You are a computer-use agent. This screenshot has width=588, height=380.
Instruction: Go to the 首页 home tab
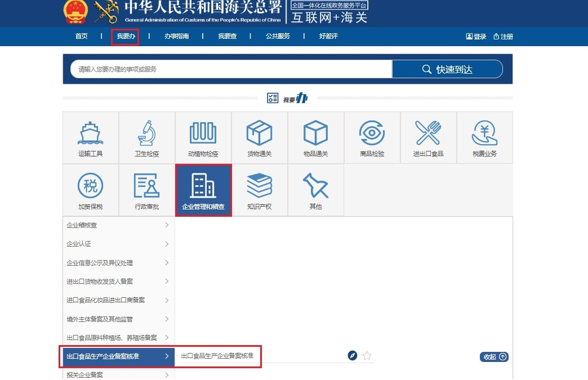[81, 36]
